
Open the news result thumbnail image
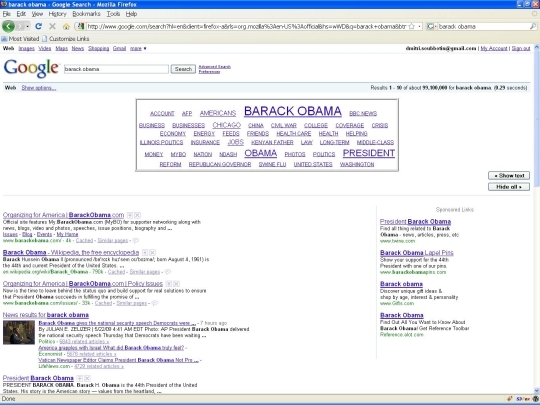19,332
